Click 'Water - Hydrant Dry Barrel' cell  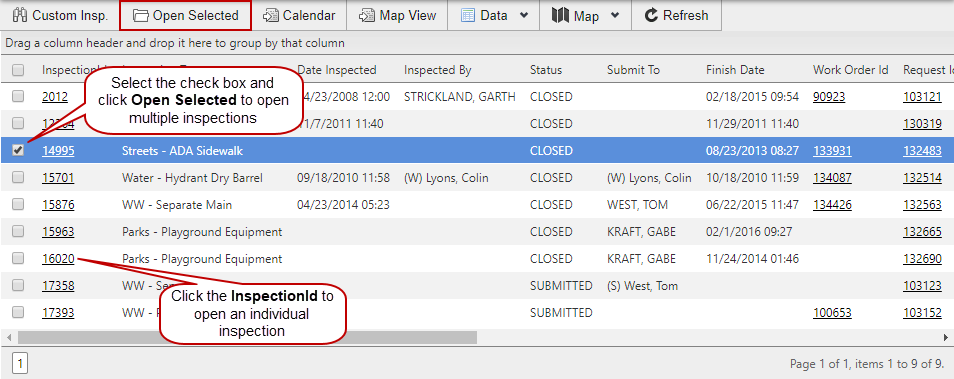coord(192,178)
